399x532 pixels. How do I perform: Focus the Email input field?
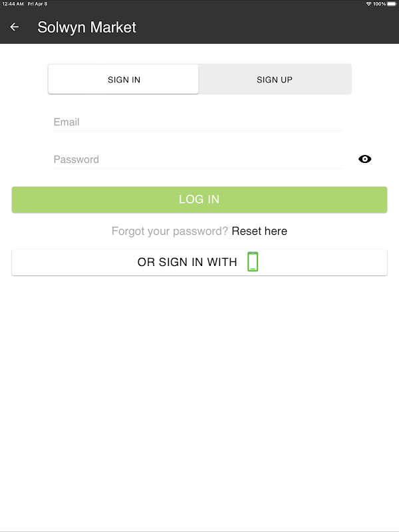(198, 122)
